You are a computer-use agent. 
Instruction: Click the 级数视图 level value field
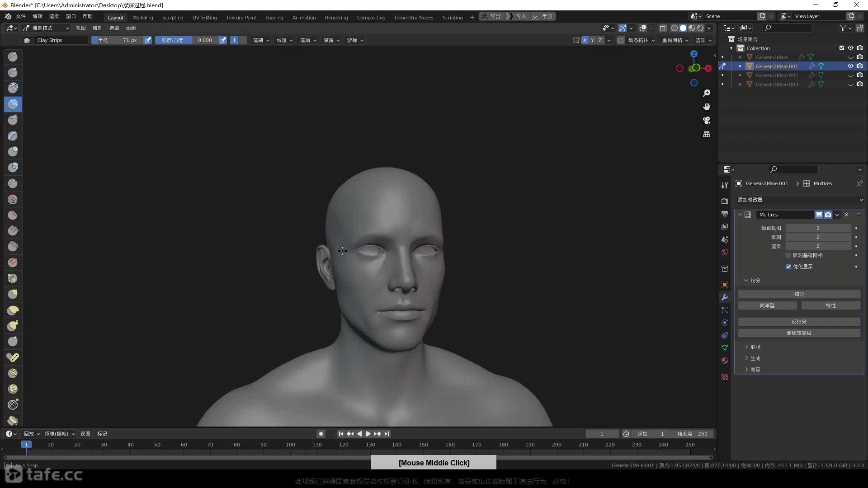point(818,228)
